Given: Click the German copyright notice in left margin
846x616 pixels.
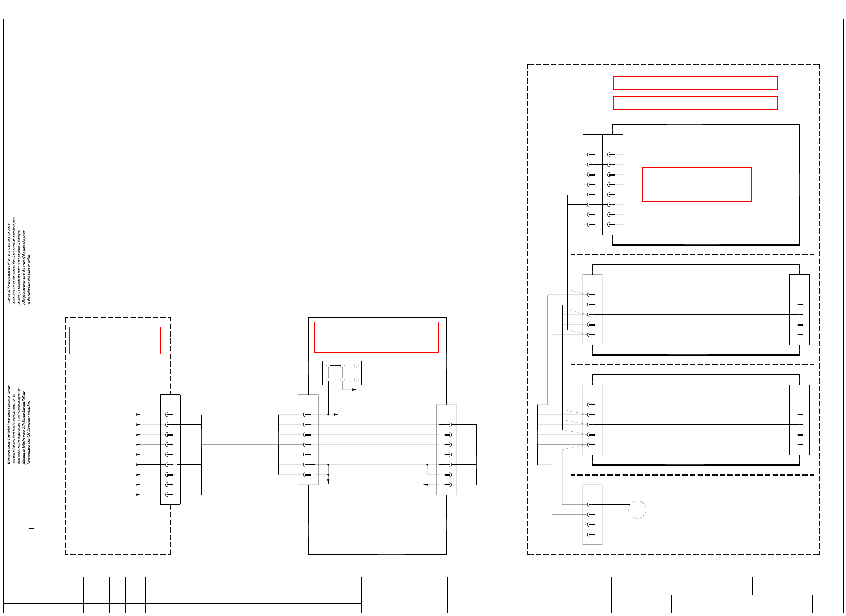Looking at the screenshot, I should [x=19, y=424].
